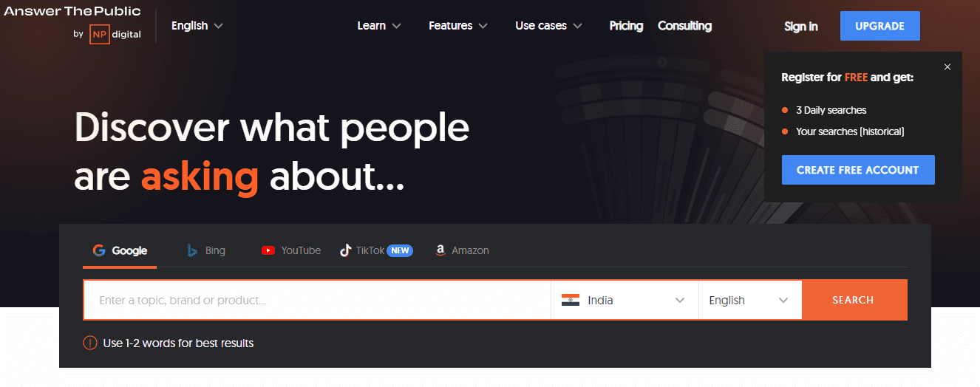Viewport: 980px width, 387px height.
Task: Click the Amazon logo icon
Action: (440, 250)
